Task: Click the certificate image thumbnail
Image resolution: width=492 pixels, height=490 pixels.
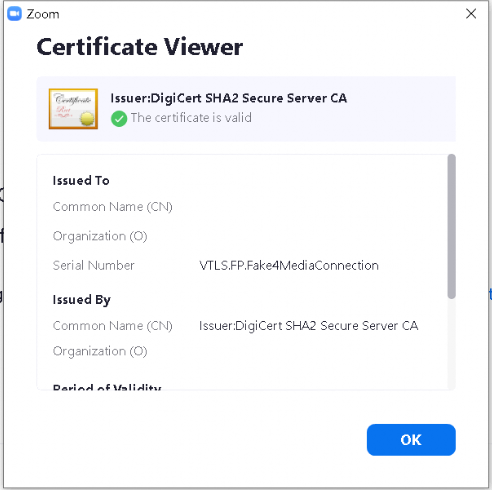Action: (x=73, y=109)
